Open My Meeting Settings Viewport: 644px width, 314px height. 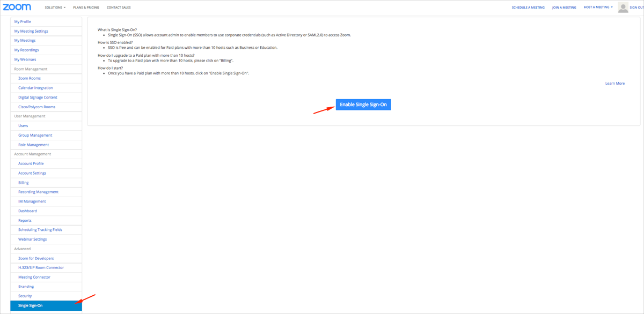(x=31, y=31)
